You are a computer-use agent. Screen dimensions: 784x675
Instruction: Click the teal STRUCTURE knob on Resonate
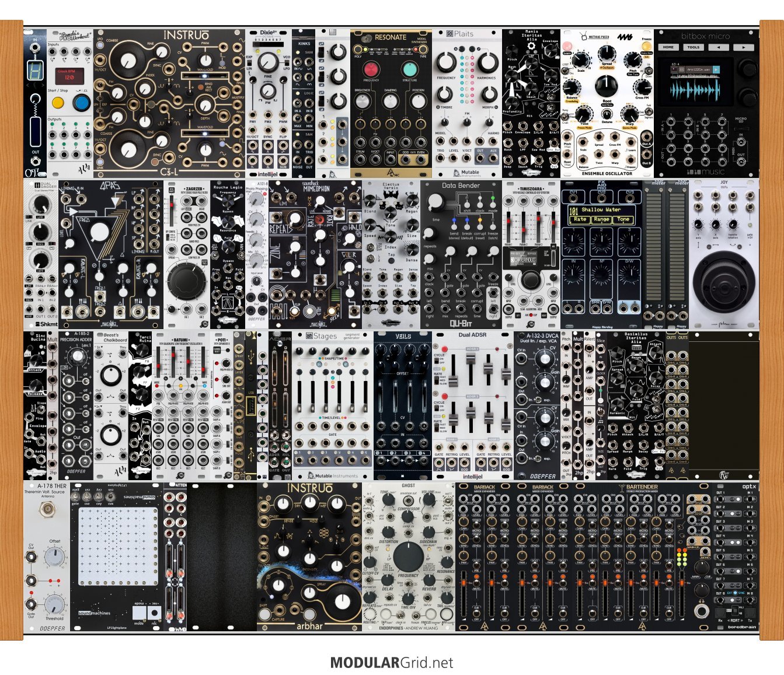point(410,68)
